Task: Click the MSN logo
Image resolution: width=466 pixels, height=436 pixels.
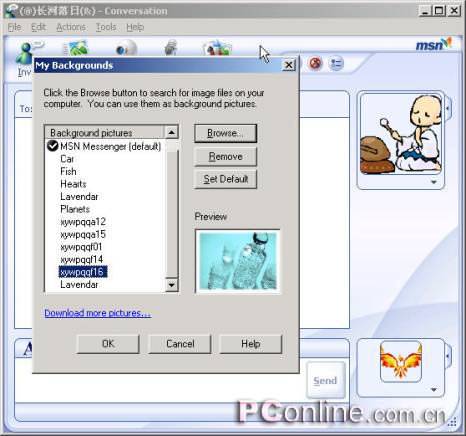Action: pos(433,44)
